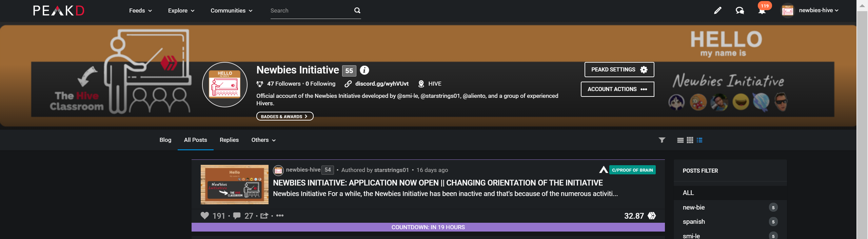Viewport: 868px width, 239px height.
Task: Click the 27 comments count
Action: [249, 216]
